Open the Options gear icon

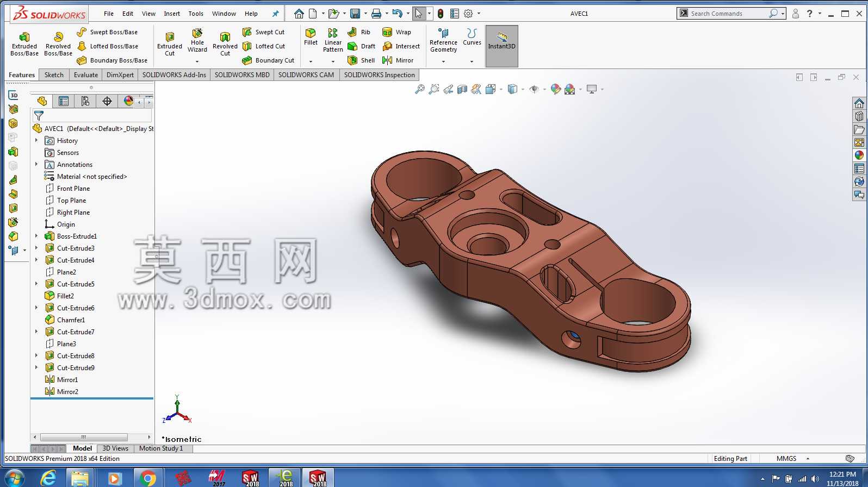tap(468, 14)
